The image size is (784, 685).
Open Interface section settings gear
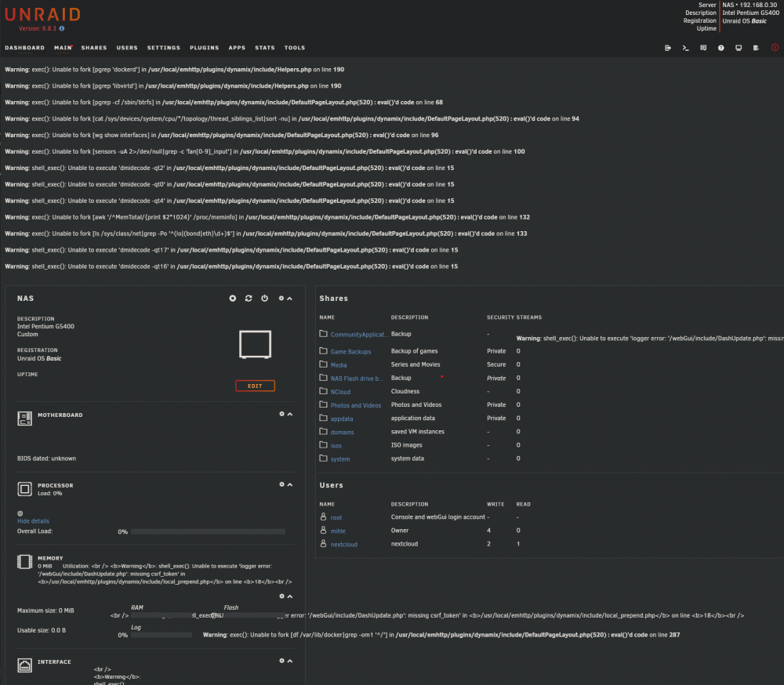click(281, 661)
